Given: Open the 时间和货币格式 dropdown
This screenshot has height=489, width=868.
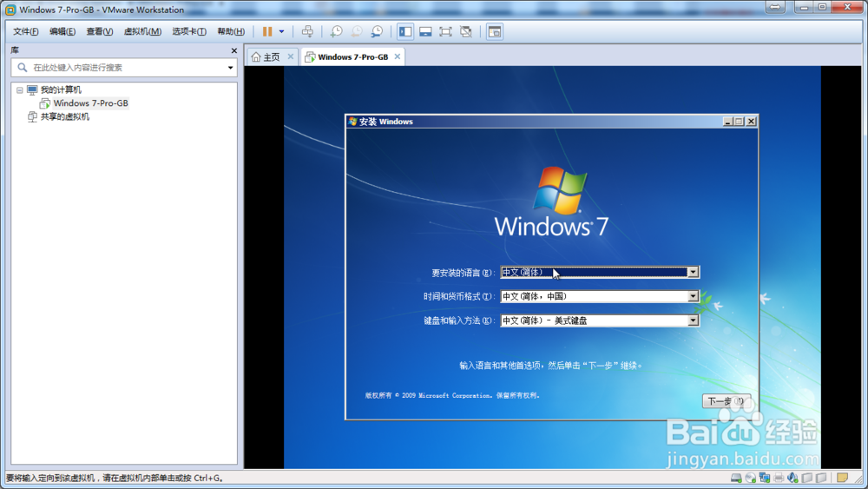Looking at the screenshot, I should click(693, 296).
